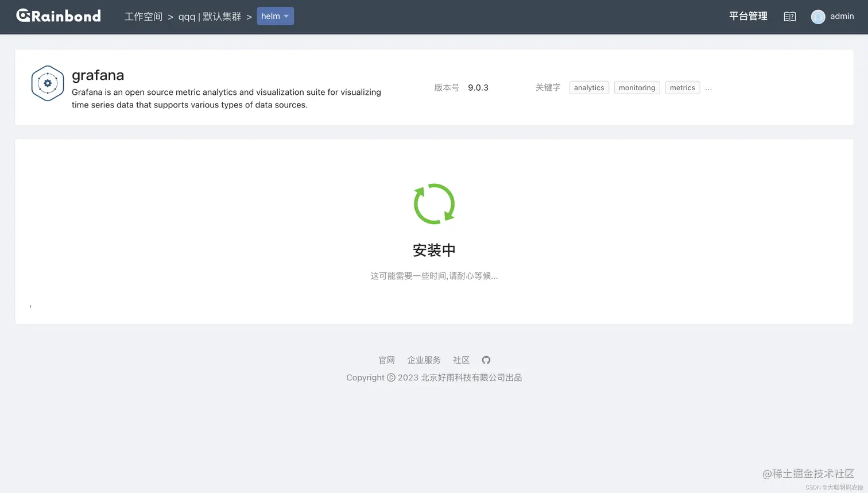Expand more keywords via the ellipsis
The width and height of the screenshot is (868, 493).
(x=708, y=88)
